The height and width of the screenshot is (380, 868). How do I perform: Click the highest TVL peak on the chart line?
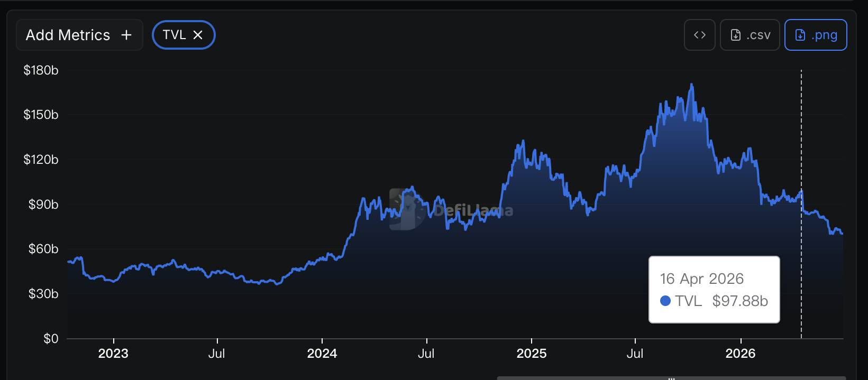pyautogui.click(x=691, y=84)
